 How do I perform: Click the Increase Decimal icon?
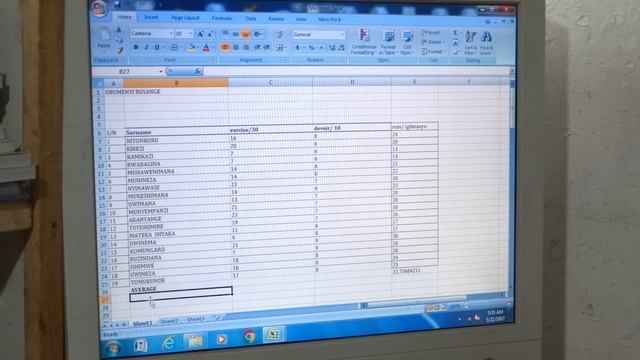tap(332, 48)
